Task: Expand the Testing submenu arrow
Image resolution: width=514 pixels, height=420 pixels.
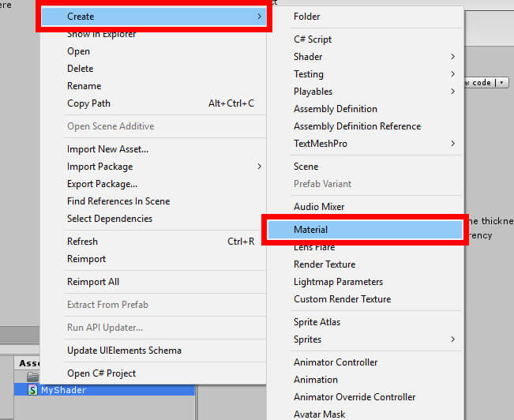Action: 452,74
